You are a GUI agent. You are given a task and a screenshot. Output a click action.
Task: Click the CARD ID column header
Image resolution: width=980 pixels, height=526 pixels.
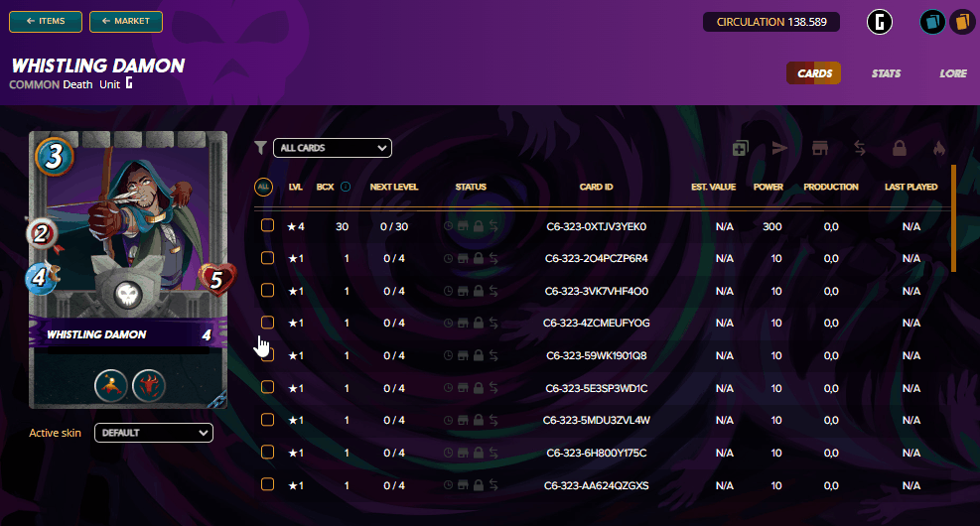point(597,187)
